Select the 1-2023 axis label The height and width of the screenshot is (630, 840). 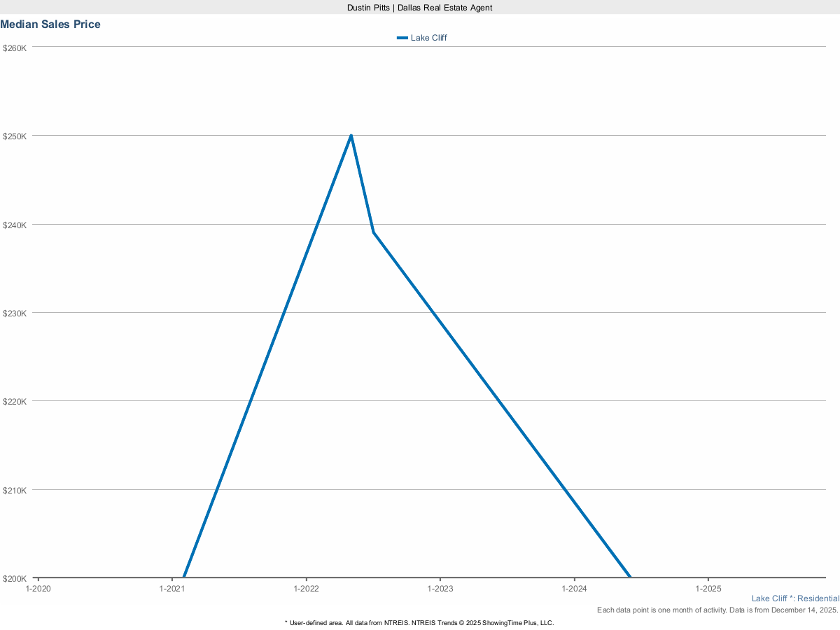click(440, 589)
